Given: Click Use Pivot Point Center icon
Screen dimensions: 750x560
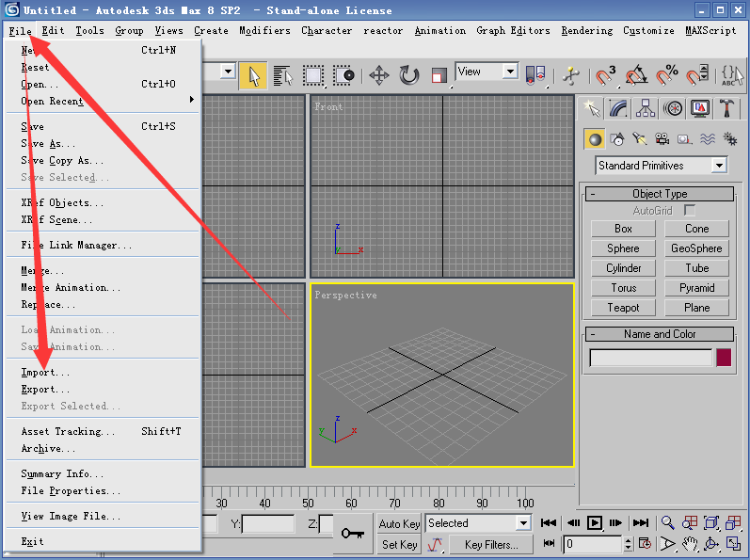Looking at the screenshot, I should [535, 75].
